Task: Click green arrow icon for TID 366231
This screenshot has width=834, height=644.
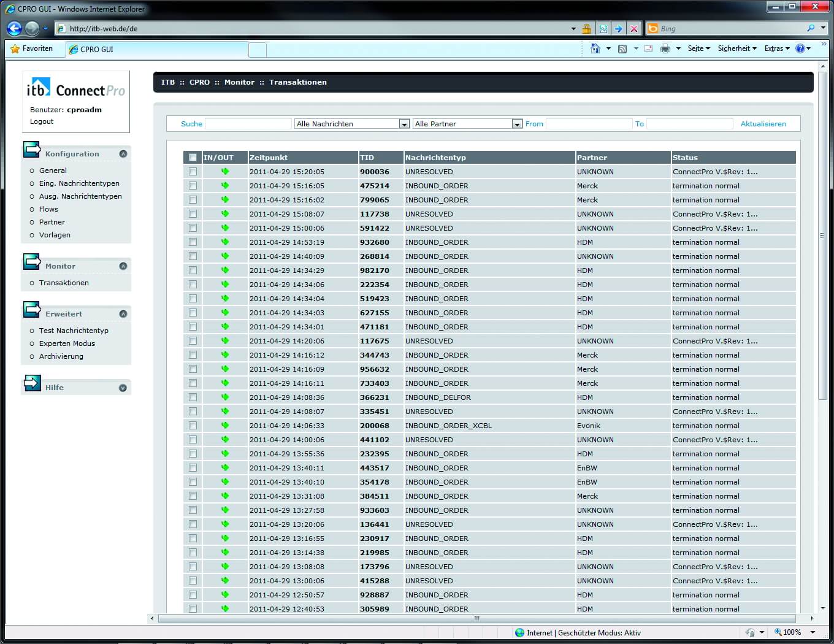Action: tap(225, 397)
